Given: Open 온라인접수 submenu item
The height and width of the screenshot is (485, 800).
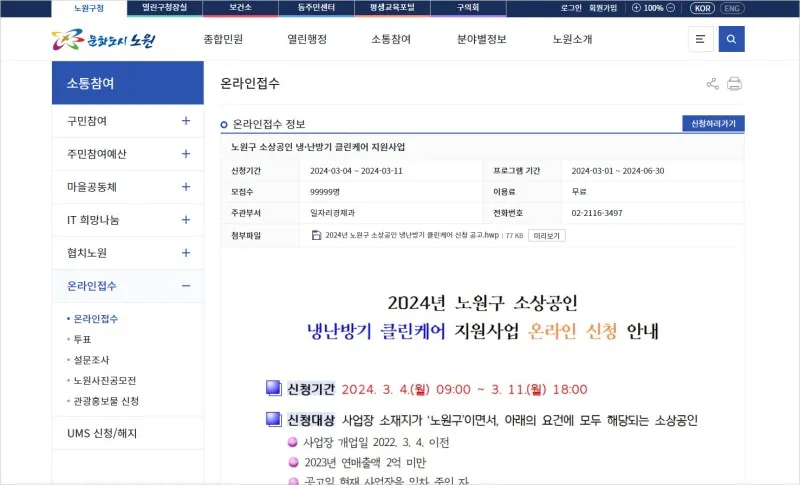Looking at the screenshot, I should (x=96, y=319).
